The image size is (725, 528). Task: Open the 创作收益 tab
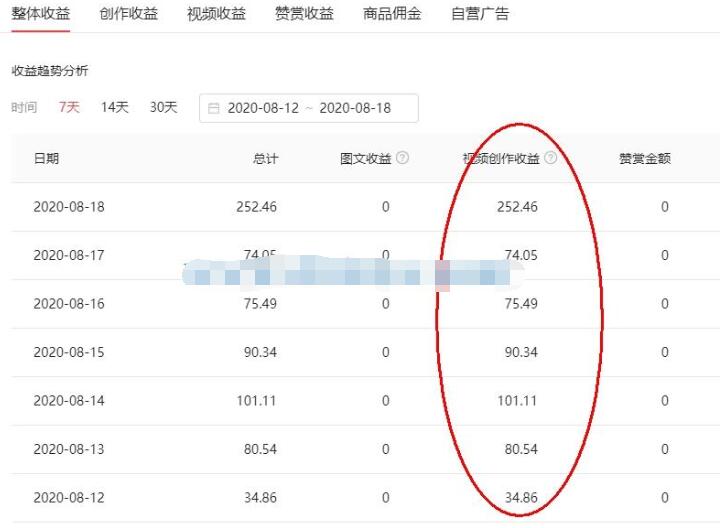coord(129,14)
